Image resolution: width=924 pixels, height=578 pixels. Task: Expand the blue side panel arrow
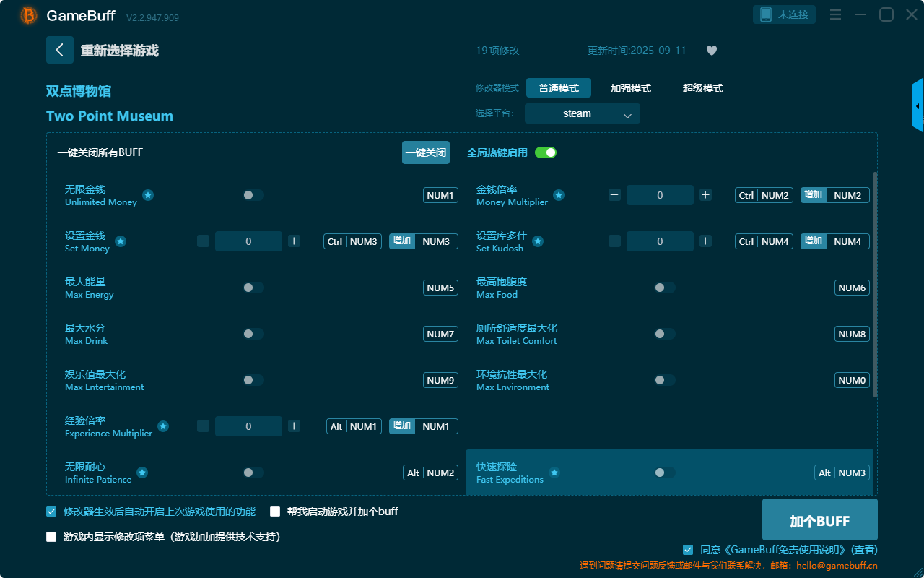918,105
